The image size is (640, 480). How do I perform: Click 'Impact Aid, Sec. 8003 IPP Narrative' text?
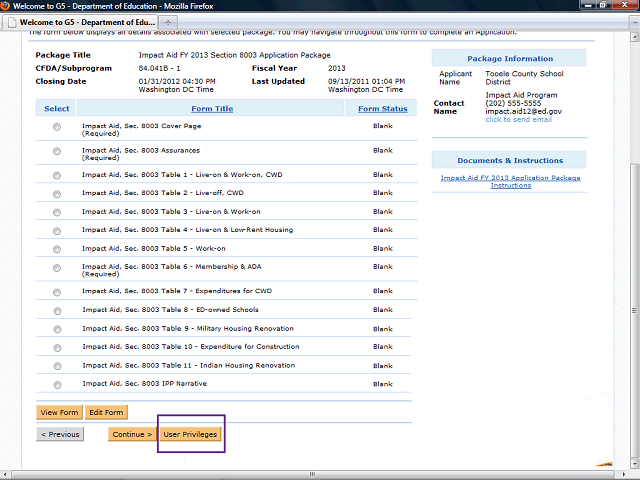(144, 384)
